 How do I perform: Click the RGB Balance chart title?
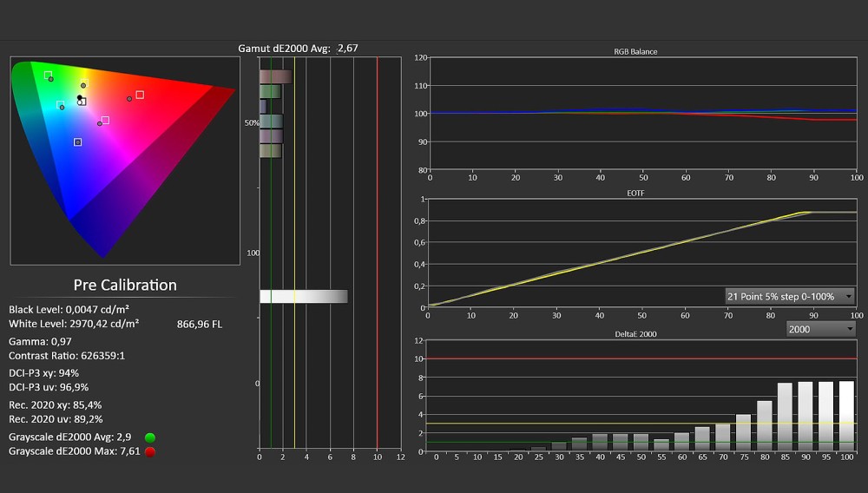click(635, 51)
